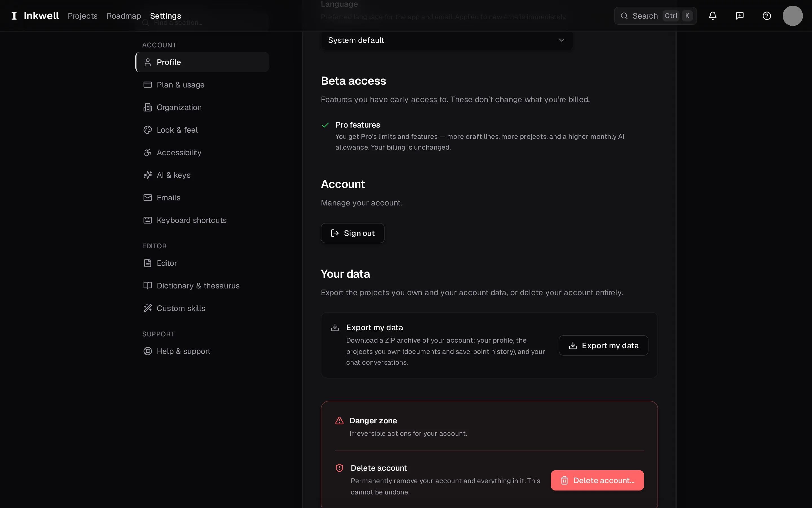
Task: Click the Help & support lifebuoy icon
Action: click(148, 351)
